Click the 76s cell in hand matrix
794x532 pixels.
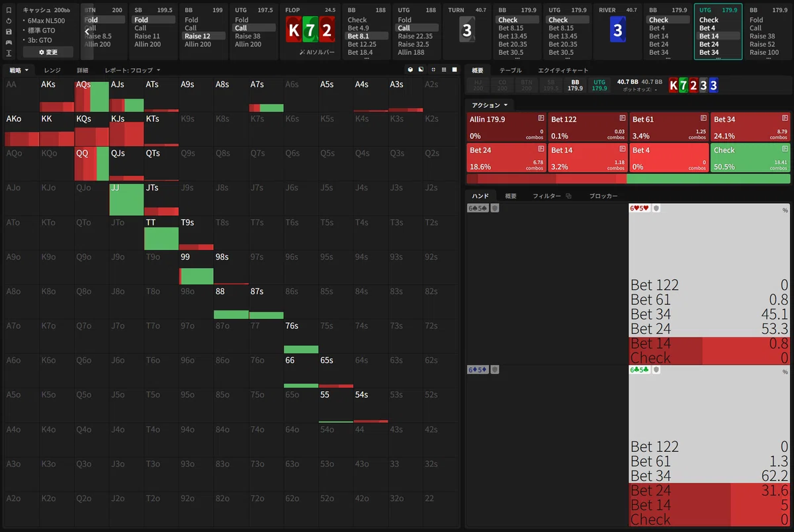(300, 336)
